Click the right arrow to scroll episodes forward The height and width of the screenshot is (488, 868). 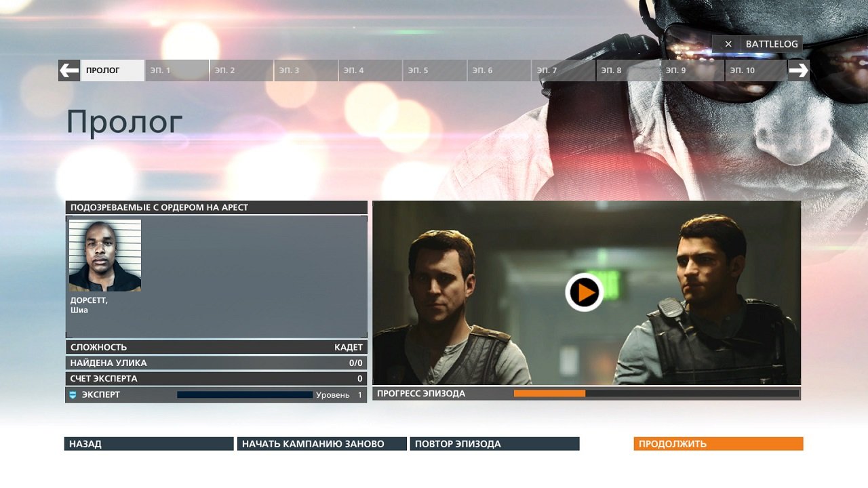(799, 70)
